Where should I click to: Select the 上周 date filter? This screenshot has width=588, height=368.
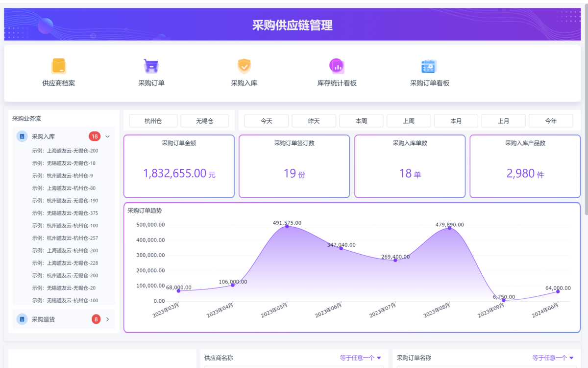point(409,121)
